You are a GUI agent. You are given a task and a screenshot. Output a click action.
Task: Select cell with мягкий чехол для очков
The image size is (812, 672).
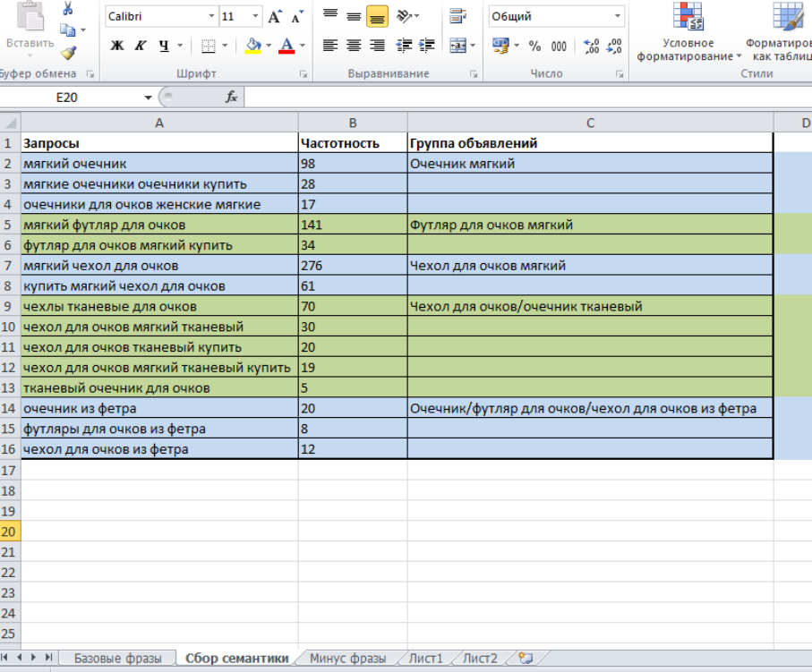coord(159,266)
